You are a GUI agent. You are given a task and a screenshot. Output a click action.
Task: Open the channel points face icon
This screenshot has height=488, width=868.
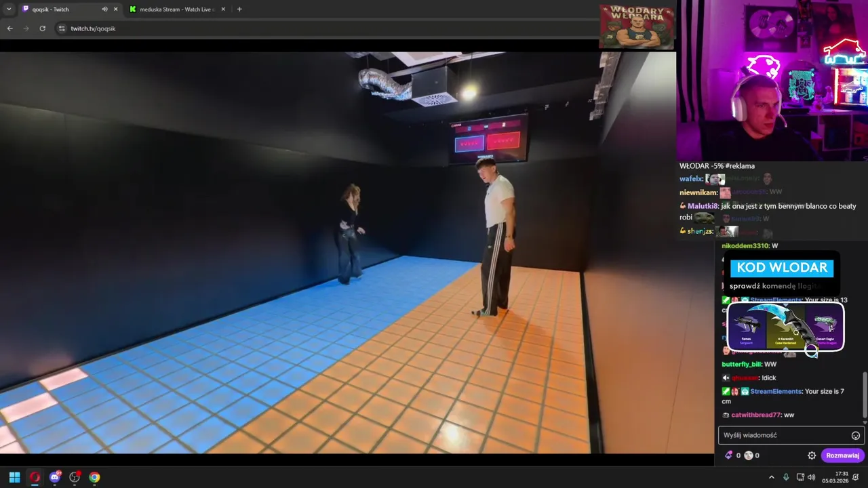tap(749, 455)
